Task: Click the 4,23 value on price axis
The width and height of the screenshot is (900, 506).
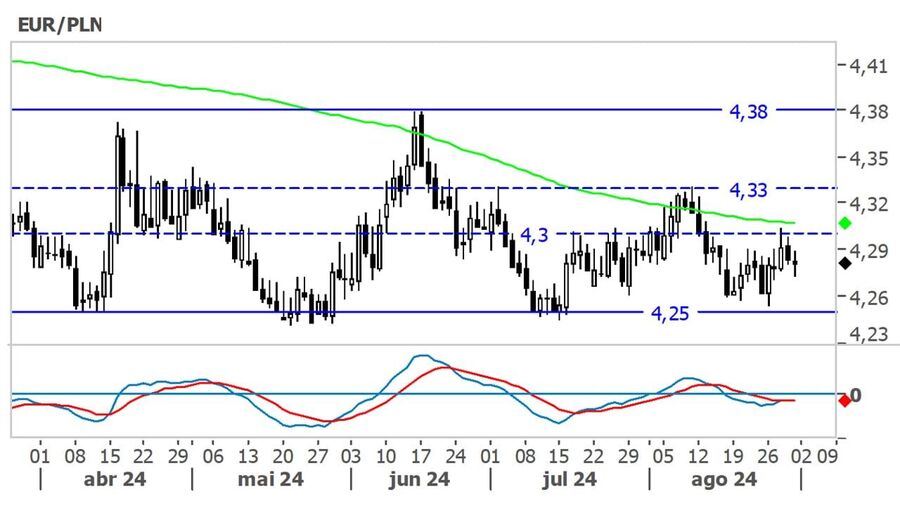Action: [x=867, y=334]
